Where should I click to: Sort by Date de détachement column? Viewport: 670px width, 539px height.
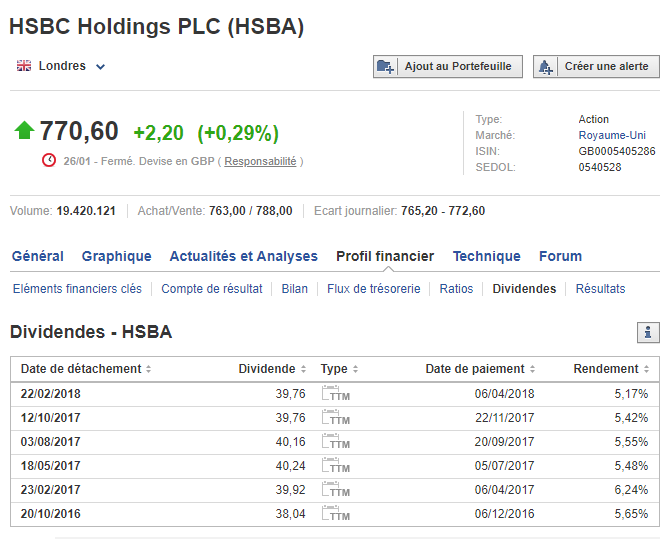tap(86, 368)
